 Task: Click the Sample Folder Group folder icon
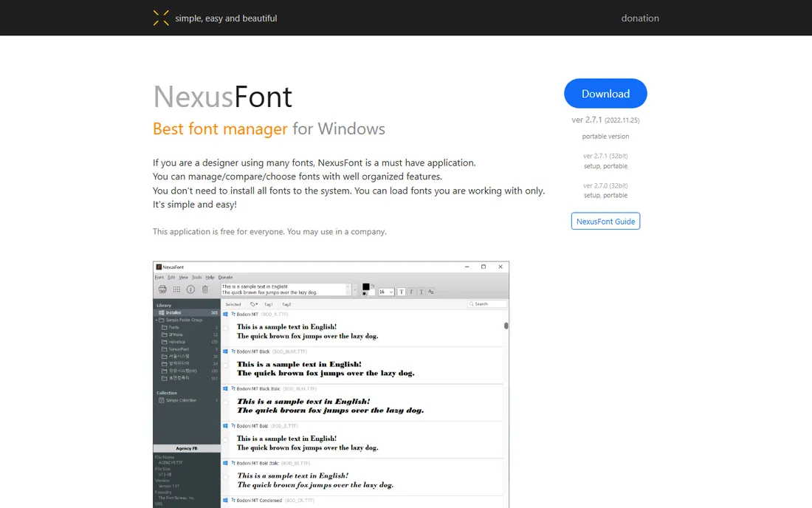coord(162,320)
